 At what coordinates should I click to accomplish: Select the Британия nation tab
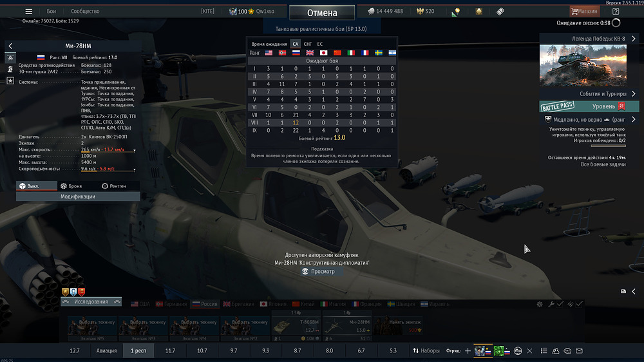(239, 304)
